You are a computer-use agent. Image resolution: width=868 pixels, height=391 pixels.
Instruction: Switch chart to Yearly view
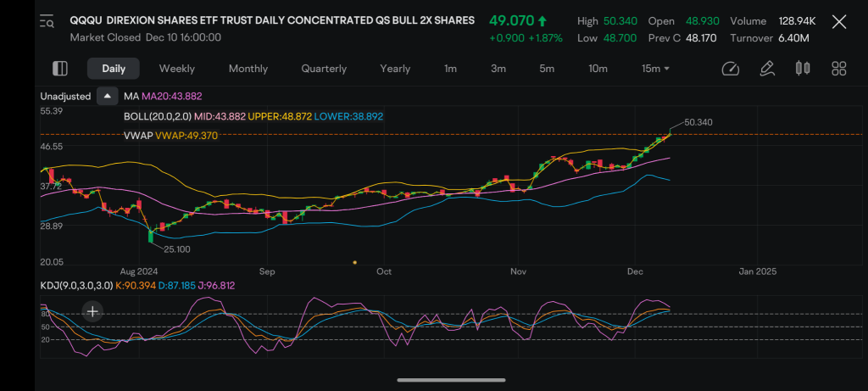pyautogui.click(x=395, y=69)
